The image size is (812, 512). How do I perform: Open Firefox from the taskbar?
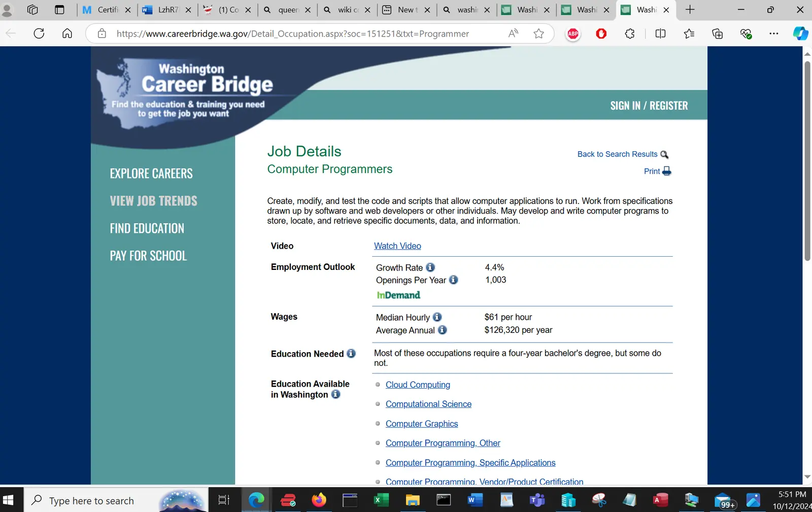[x=319, y=500]
